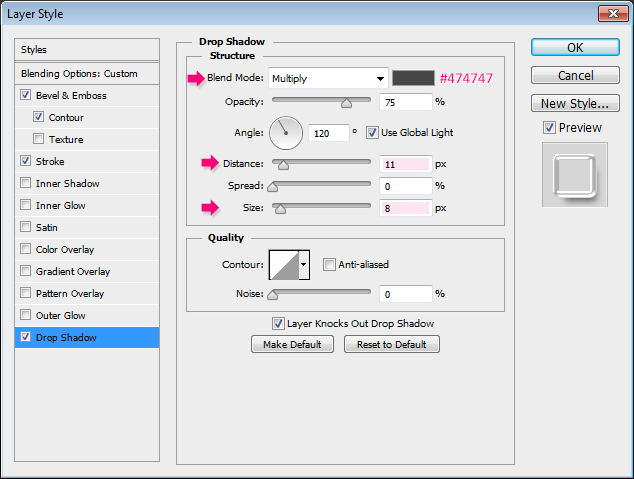This screenshot has height=479, width=634.
Task: Click the Cancel button
Action: point(575,76)
